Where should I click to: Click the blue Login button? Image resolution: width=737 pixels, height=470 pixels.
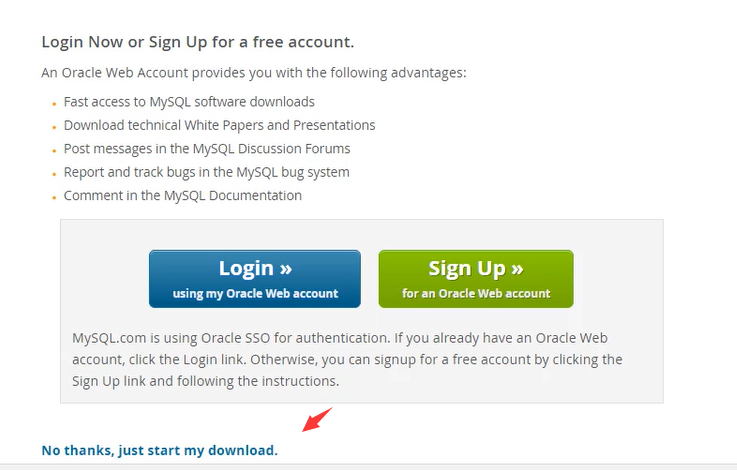point(255,279)
